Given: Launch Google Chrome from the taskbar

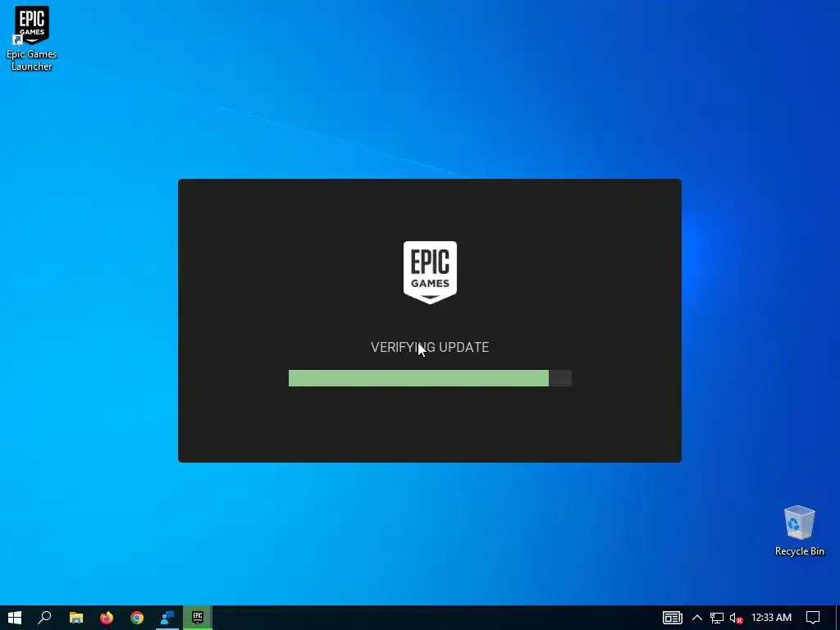Looking at the screenshot, I should [137, 618].
